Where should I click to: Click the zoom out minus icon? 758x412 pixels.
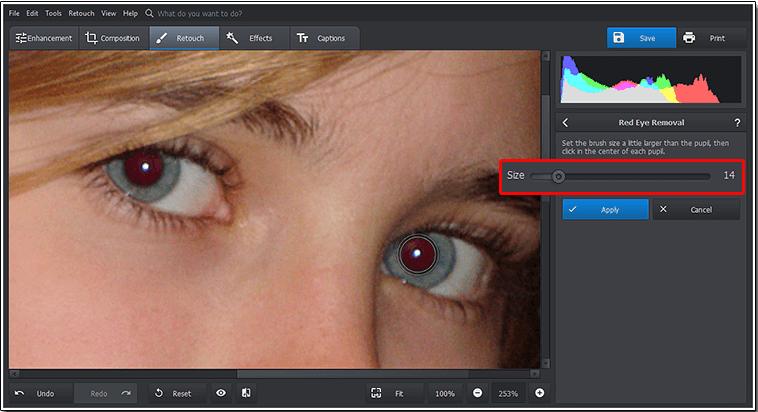coord(477,393)
